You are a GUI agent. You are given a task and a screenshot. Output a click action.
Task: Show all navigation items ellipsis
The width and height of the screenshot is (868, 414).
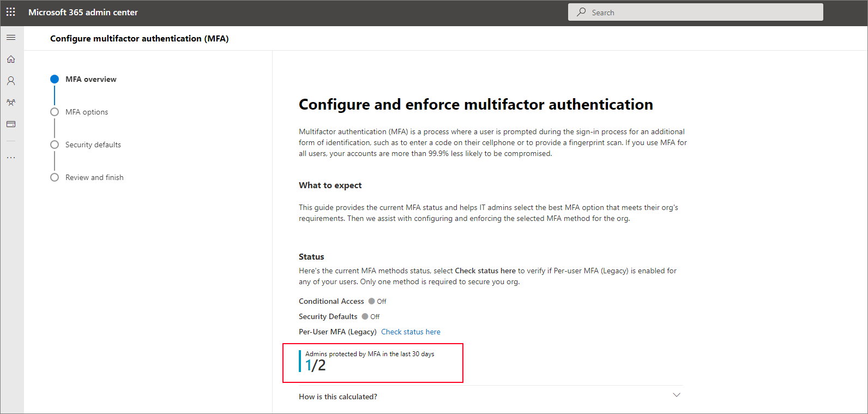tap(11, 158)
